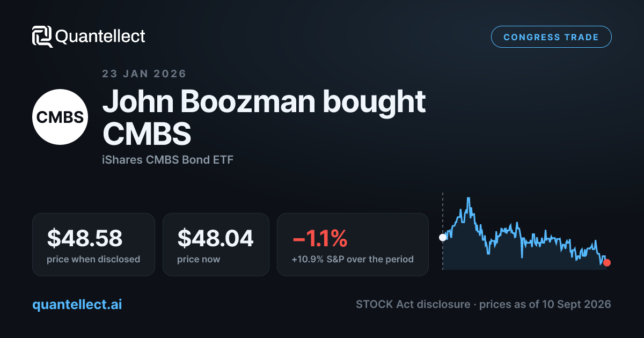644x338 pixels.
Task: Click the prices as of 10 Sept 2026 note
Action: (545, 304)
